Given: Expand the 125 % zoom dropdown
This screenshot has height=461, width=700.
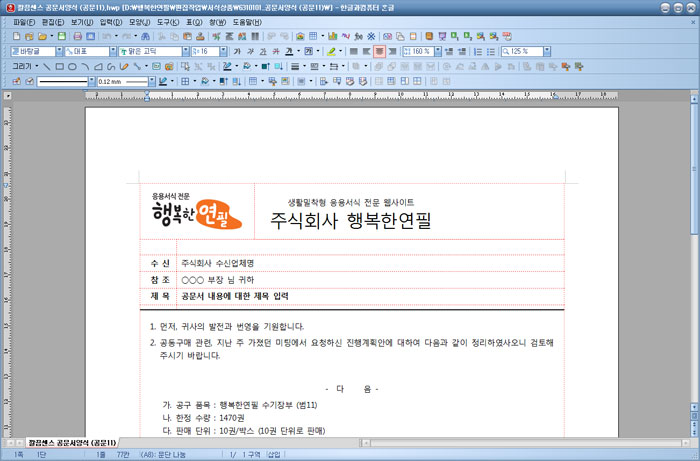Looking at the screenshot, I should point(547,51).
